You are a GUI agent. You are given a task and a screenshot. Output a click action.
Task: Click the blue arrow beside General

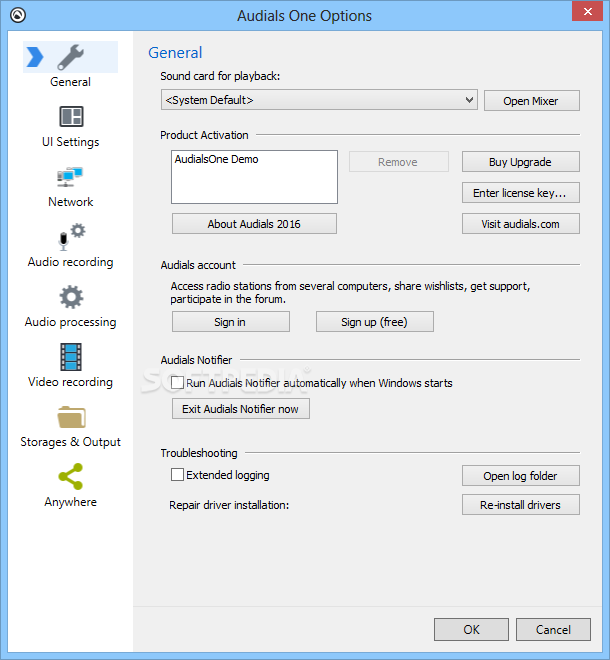35,57
